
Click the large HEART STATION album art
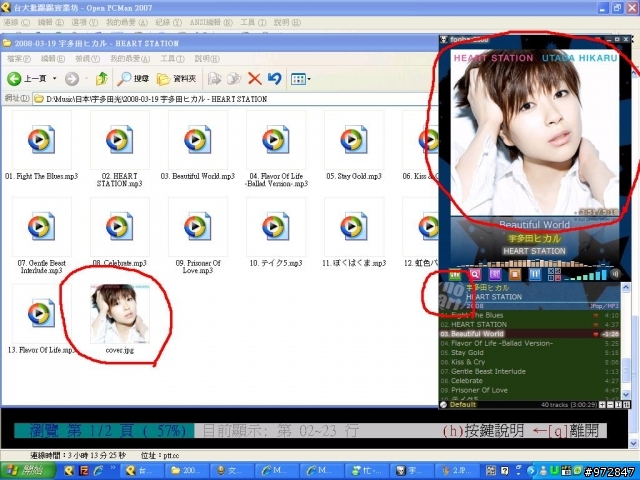tap(535, 133)
